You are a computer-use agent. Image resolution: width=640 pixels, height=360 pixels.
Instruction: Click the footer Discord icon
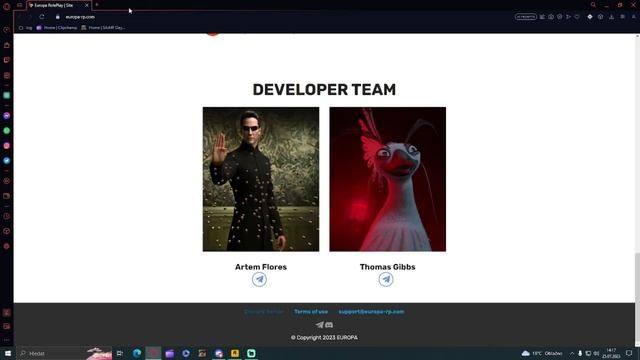pyautogui.click(x=329, y=325)
